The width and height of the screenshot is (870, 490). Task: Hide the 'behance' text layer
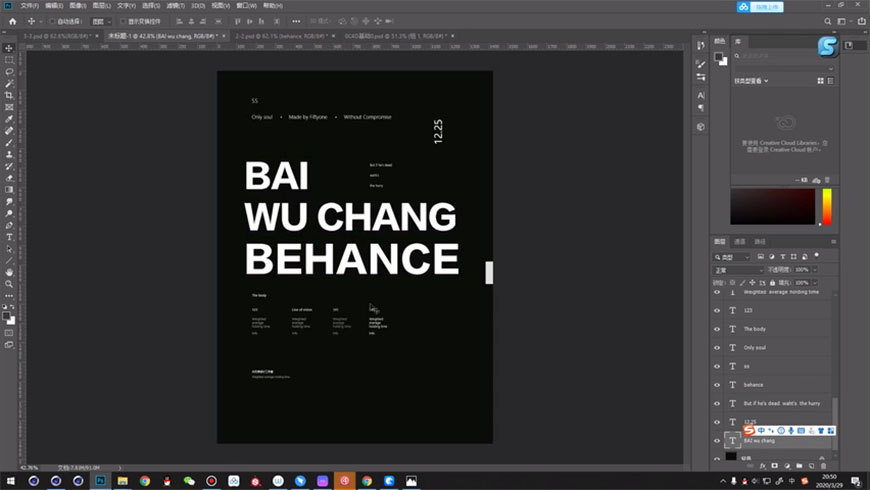(717, 385)
